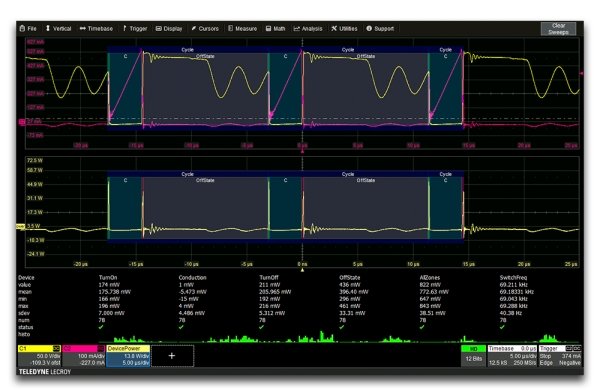Click the Clear Sweeps button

pos(558,29)
